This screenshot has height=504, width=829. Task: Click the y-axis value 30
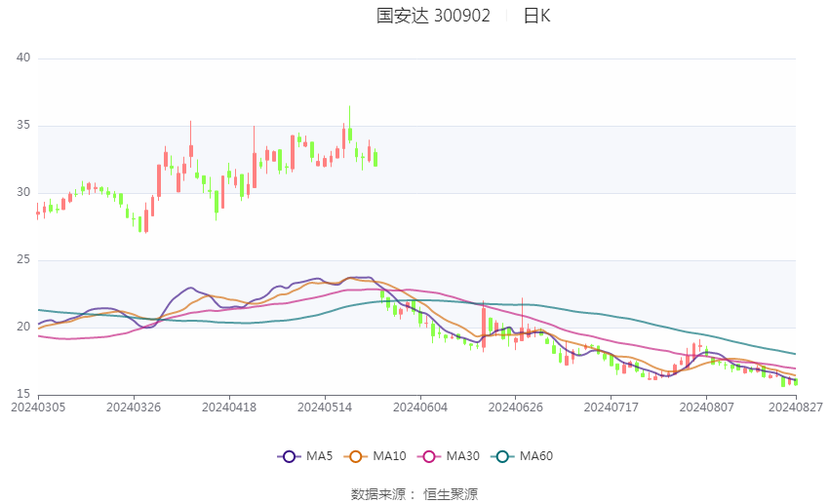(x=23, y=192)
